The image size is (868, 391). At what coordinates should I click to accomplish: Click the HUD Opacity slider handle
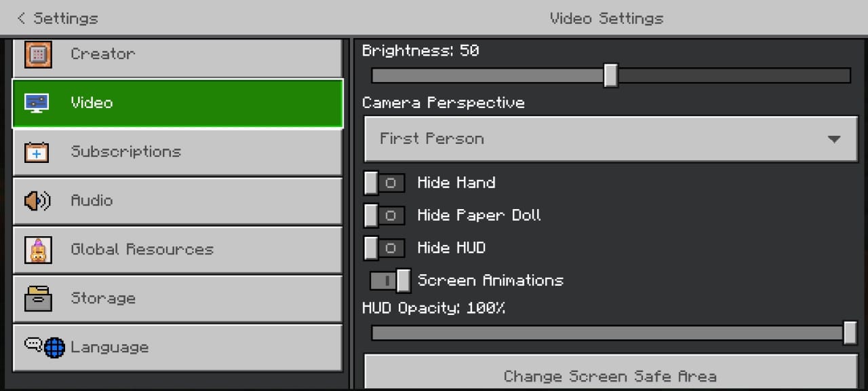(x=850, y=333)
